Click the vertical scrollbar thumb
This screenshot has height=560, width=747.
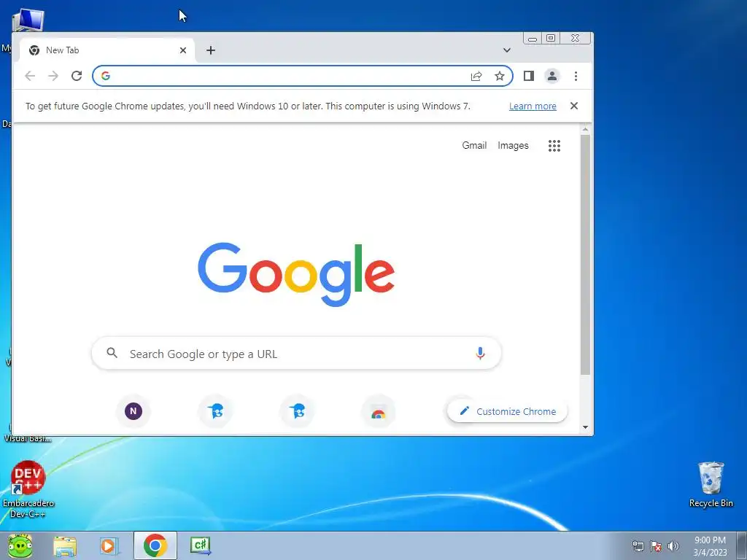(586, 254)
